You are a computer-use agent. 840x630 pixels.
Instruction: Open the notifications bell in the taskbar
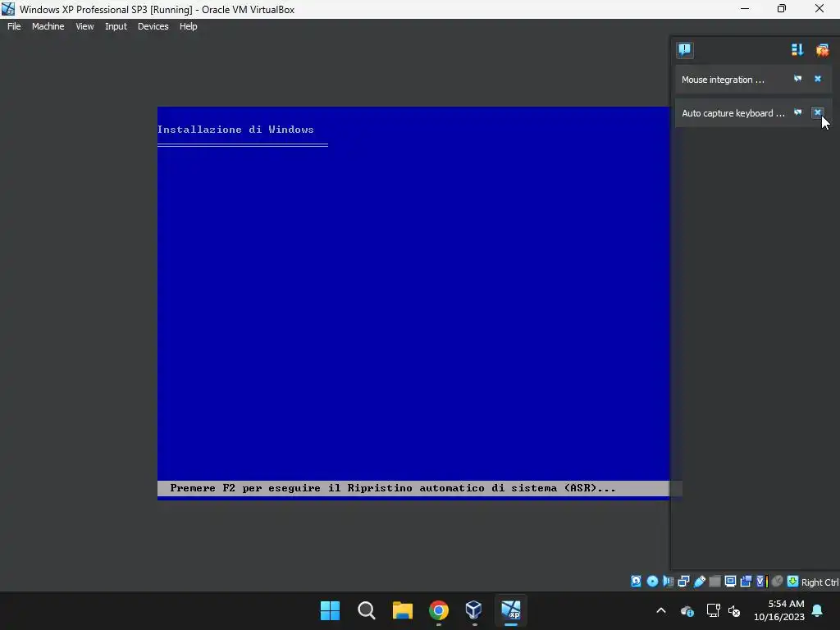click(x=818, y=610)
